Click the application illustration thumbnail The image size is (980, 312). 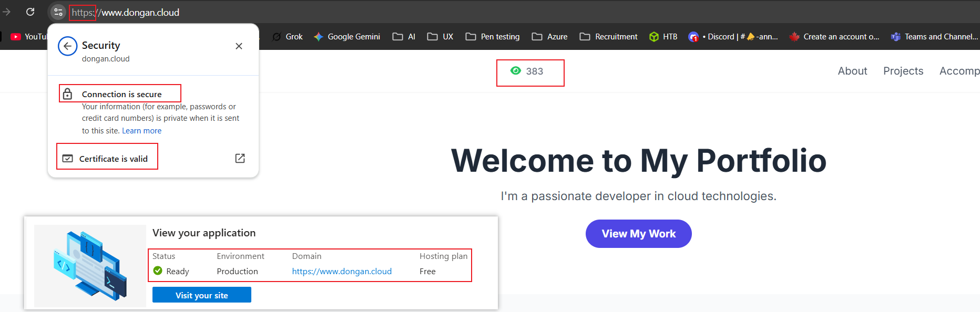point(90,266)
